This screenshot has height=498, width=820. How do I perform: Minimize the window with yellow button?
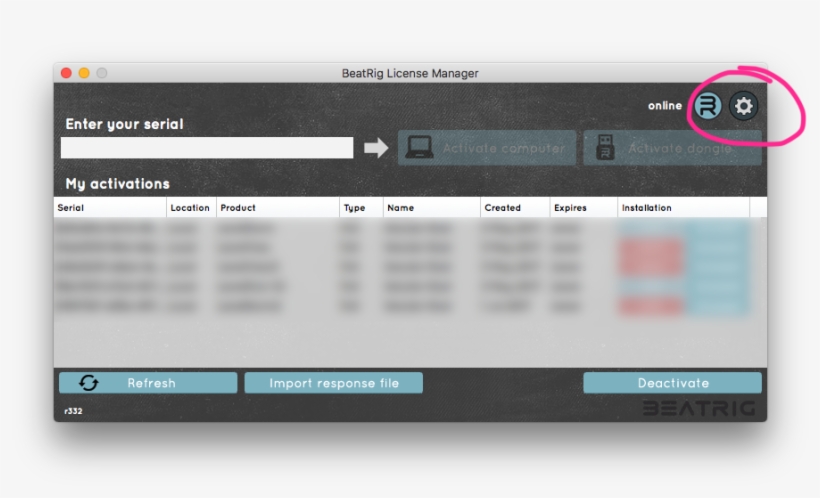coord(84,73)
